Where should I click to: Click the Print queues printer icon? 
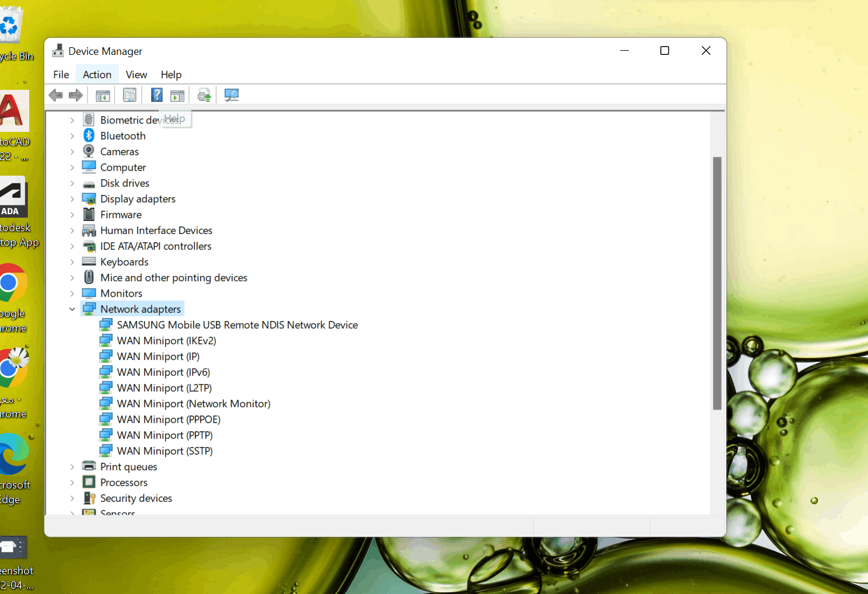89,466
